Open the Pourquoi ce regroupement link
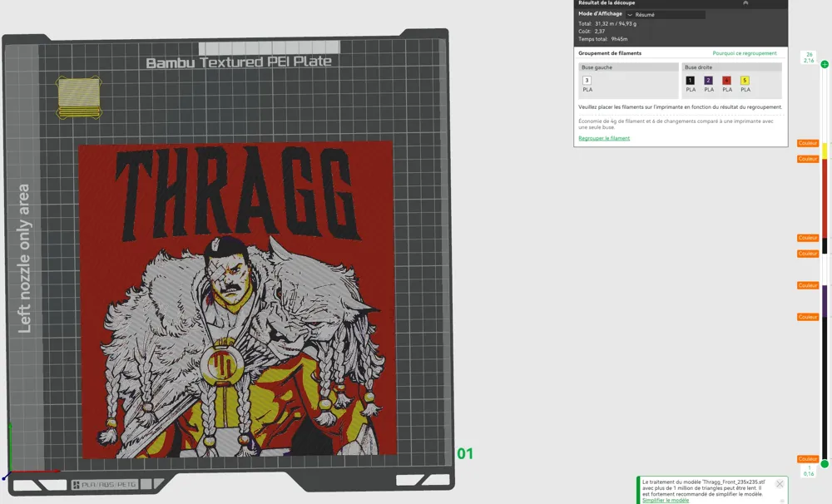The image size is (832, 504). (x=745, y=53)
